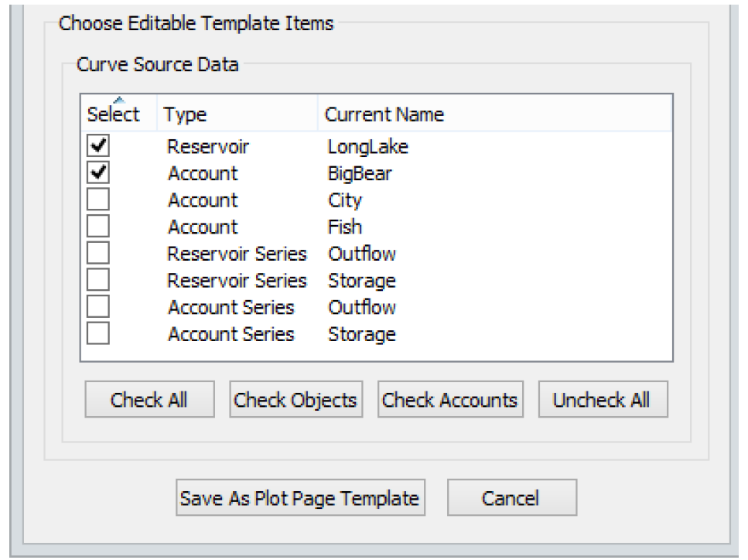Select the Fish name cell in the list
The image size is (748, 560).
click(x=343, y=227)
